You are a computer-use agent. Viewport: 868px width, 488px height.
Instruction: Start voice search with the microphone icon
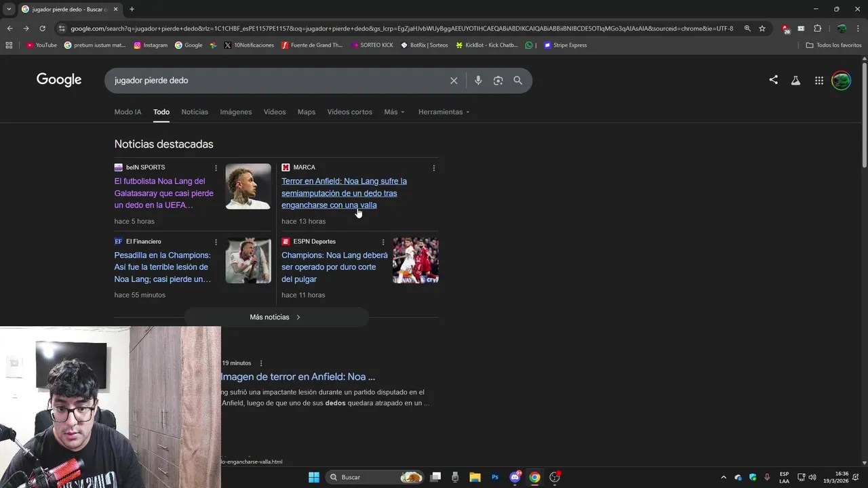coord(478,81)
